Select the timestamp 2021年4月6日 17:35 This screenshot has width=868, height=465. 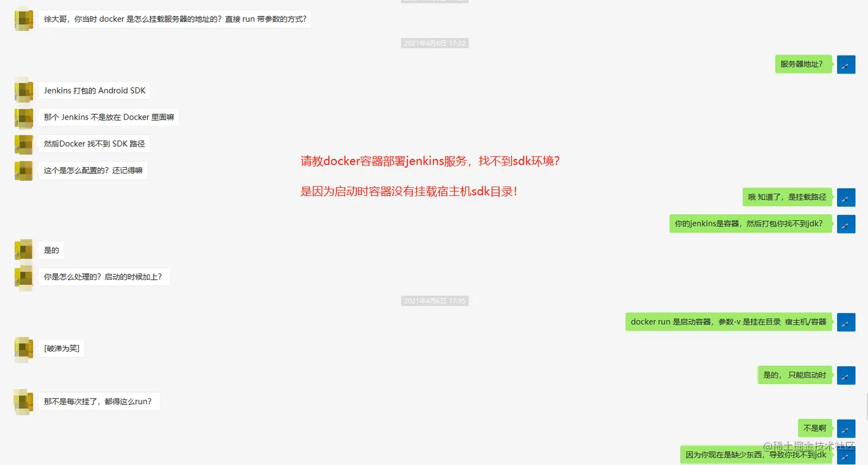pos(435,300)
